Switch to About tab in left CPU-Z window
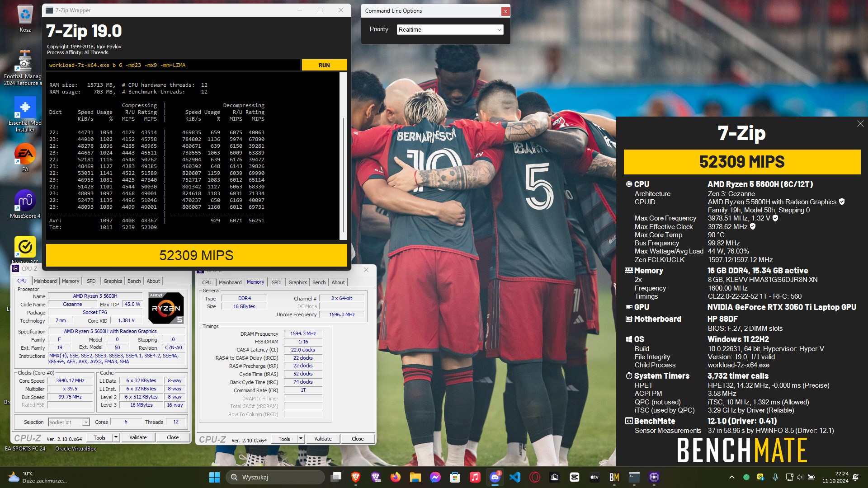This screenshot has height=488, width=868. [x=153, y=281]
